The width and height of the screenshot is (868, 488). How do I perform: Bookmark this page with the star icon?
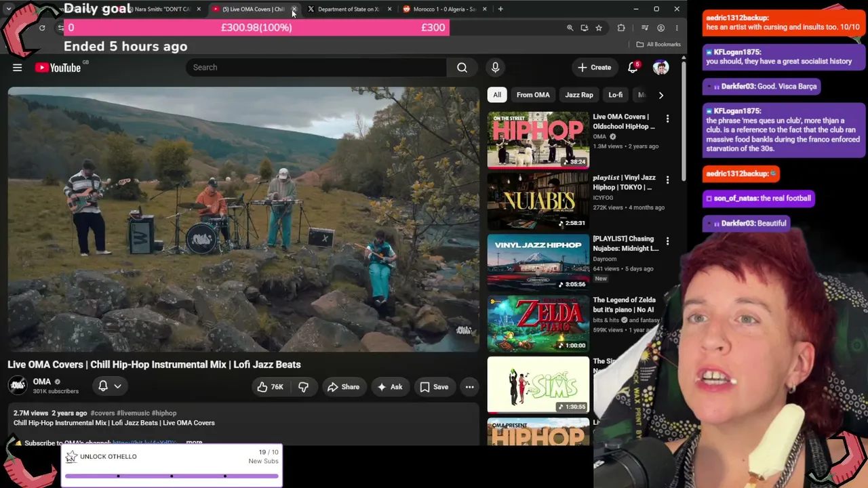pos(599,28)
